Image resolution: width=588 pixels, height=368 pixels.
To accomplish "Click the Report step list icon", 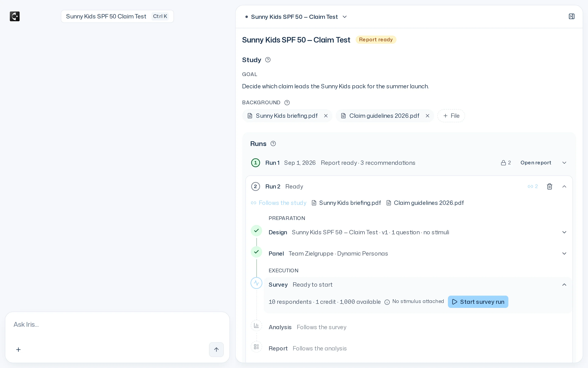I will (x=256, y=347).
